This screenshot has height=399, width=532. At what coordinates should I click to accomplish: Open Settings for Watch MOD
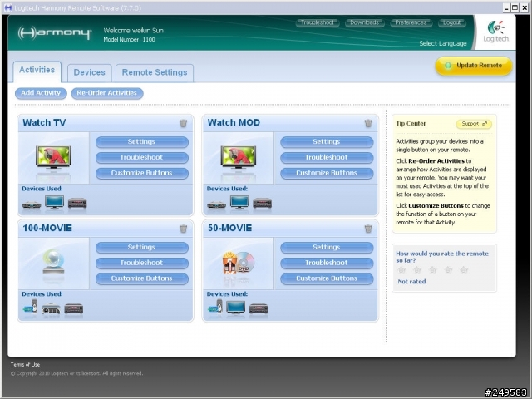tap(327, 142)
